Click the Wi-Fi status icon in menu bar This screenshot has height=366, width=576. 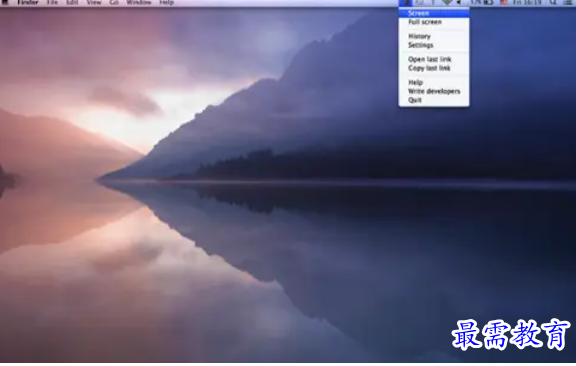tap(447, 3)
